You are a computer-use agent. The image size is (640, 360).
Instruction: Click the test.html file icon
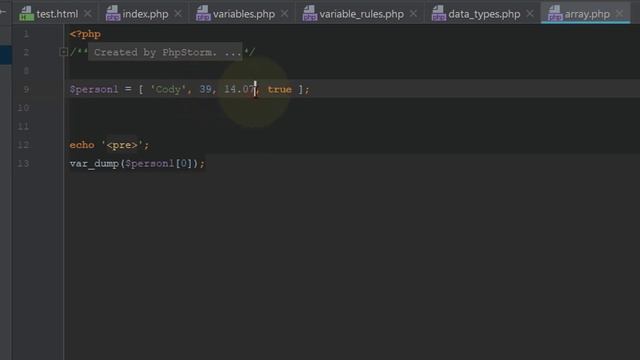[x=27, y=13]
